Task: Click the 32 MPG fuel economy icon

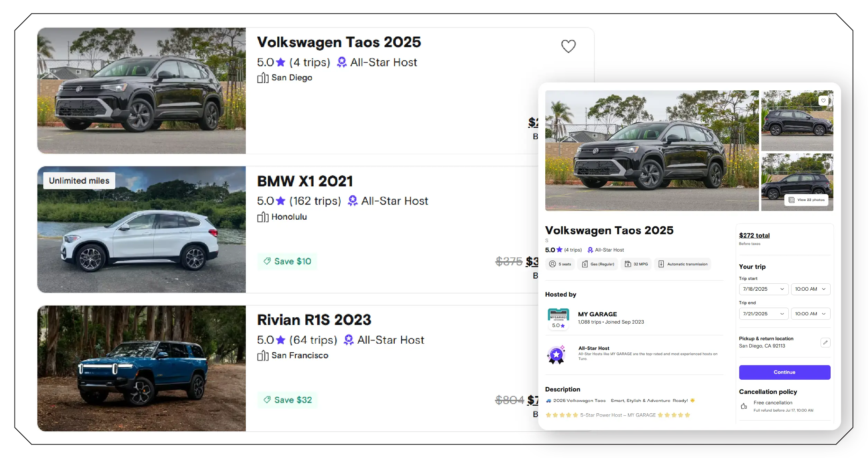Action: tap(628, 264)
